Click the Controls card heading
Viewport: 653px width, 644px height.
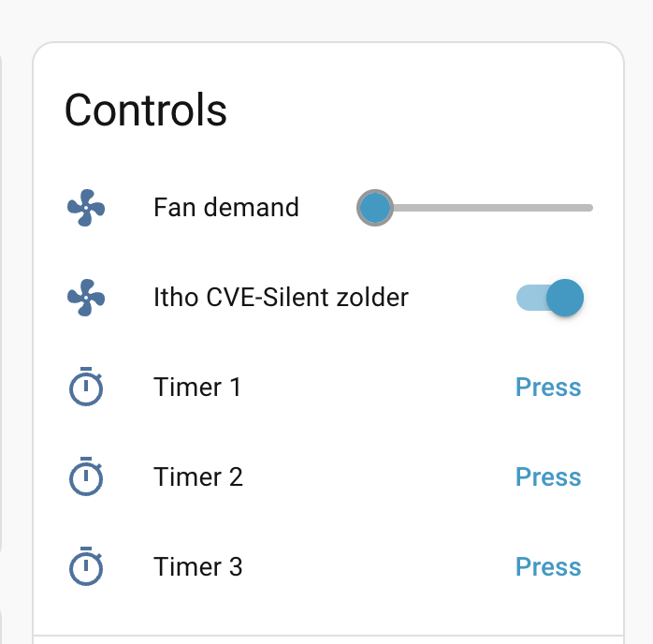(x=146, y=110)
